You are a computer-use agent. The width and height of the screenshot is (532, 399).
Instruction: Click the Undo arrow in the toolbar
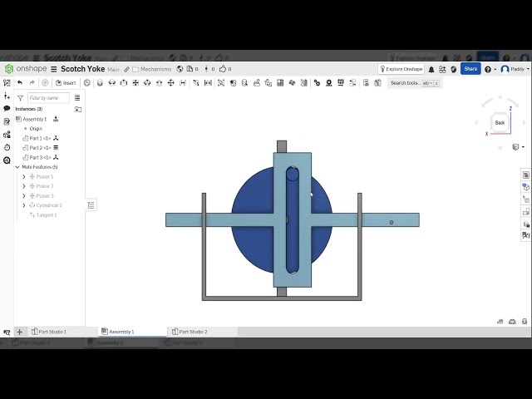20,83
